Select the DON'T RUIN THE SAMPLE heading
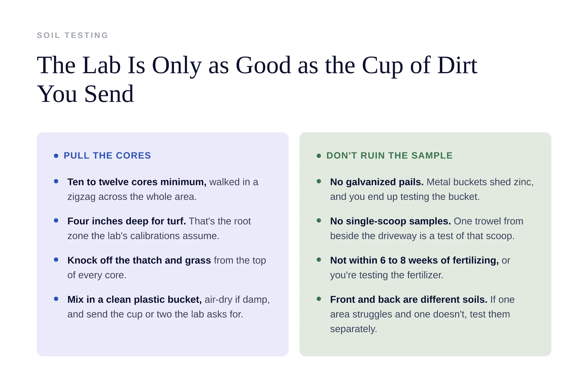The height and width of the screenshot is (390, 588). (x=390, y=156)
